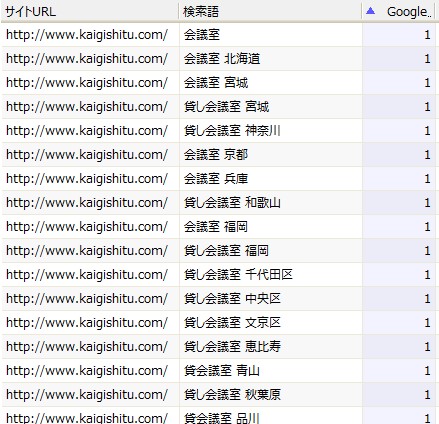The image size is (439, 424).
Task: Click the 貸し会議室 中央区 keyword cell
Action: click(271, 299)
